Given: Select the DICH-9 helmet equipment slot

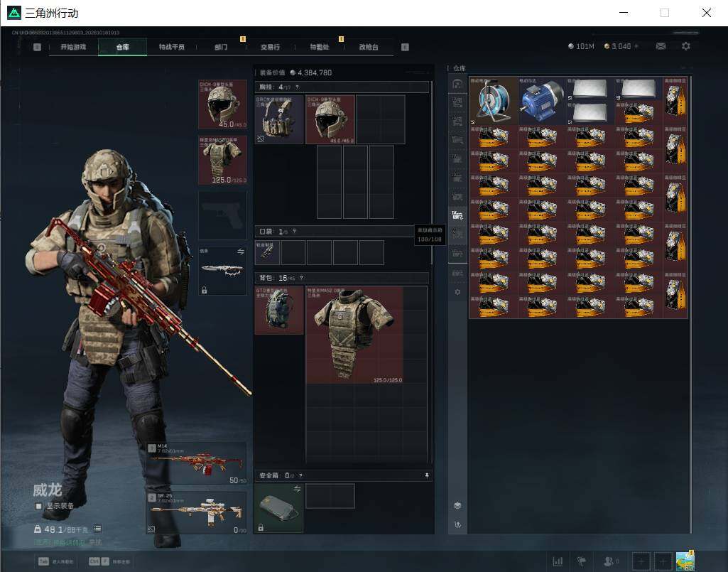Looking at the screenshot, I should 222,104.
